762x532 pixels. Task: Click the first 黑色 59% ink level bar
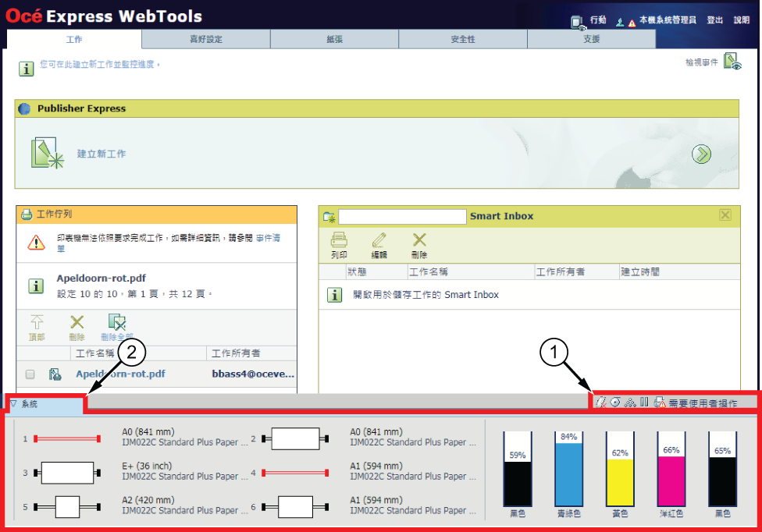[518, 469]
